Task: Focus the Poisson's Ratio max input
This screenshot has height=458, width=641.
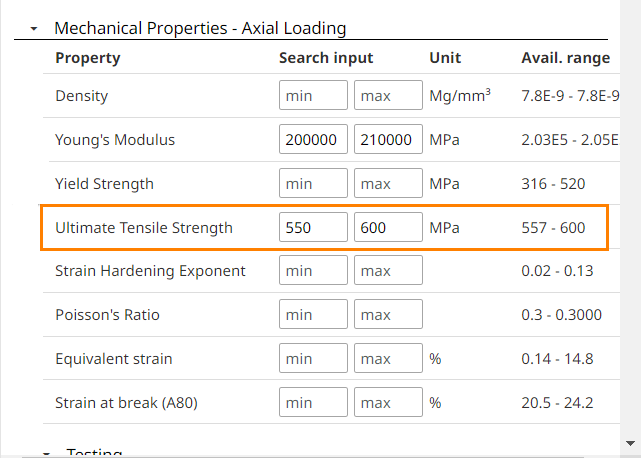Action: [388, 315]
